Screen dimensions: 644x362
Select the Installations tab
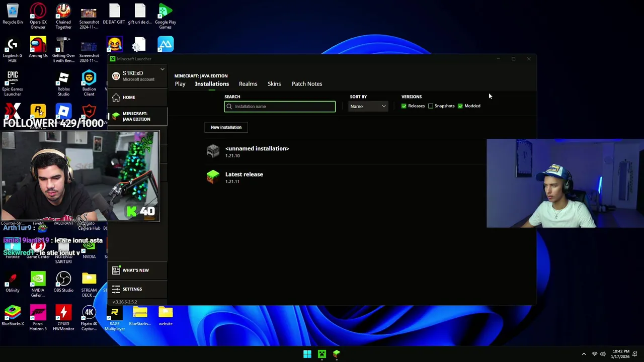point(212,84)
